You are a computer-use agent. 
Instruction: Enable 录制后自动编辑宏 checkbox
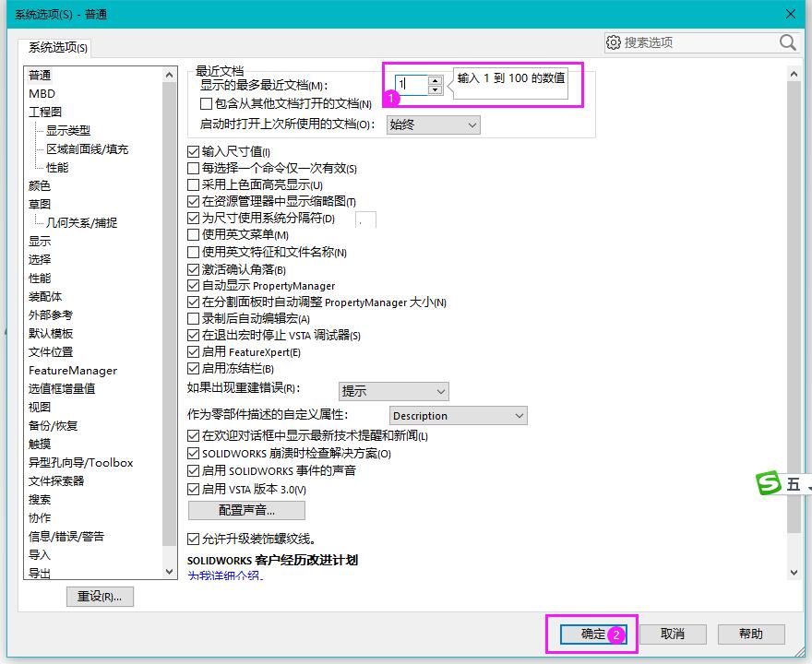pyautogui.click(x=193, y=319)
